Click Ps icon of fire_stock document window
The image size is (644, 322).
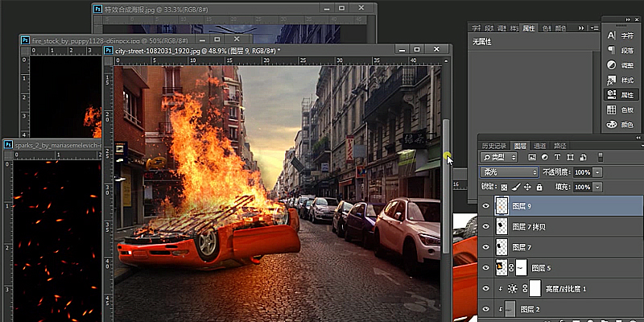(x=26, y=39)
